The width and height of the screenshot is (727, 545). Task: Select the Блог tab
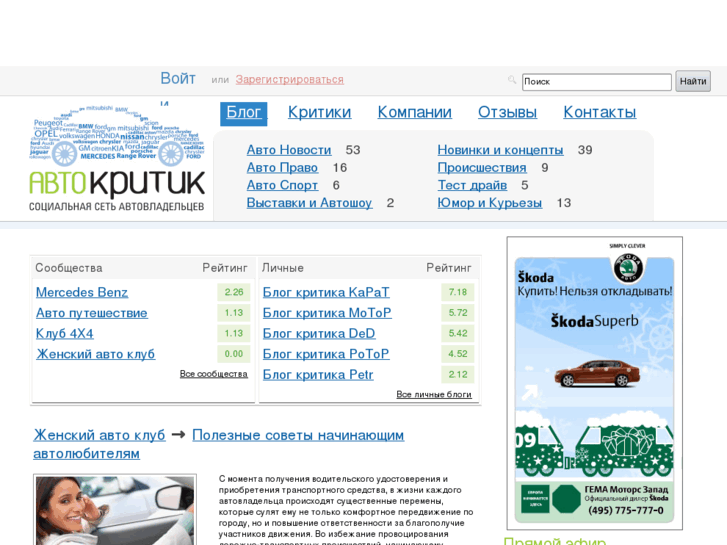[243, 113]
